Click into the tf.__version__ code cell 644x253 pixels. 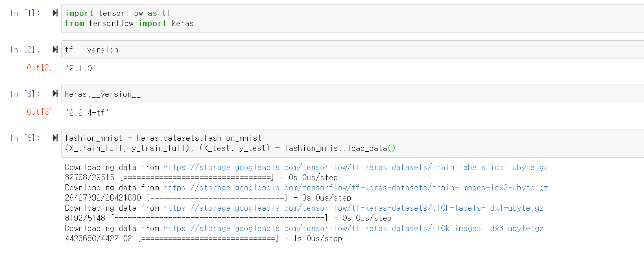pyautogui.click(x=353, y=50)
